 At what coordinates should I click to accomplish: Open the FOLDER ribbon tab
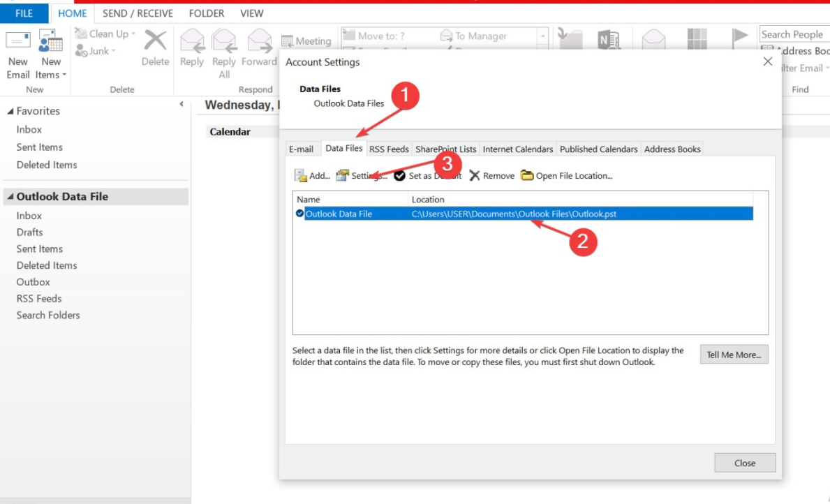(x=207, y=13)
